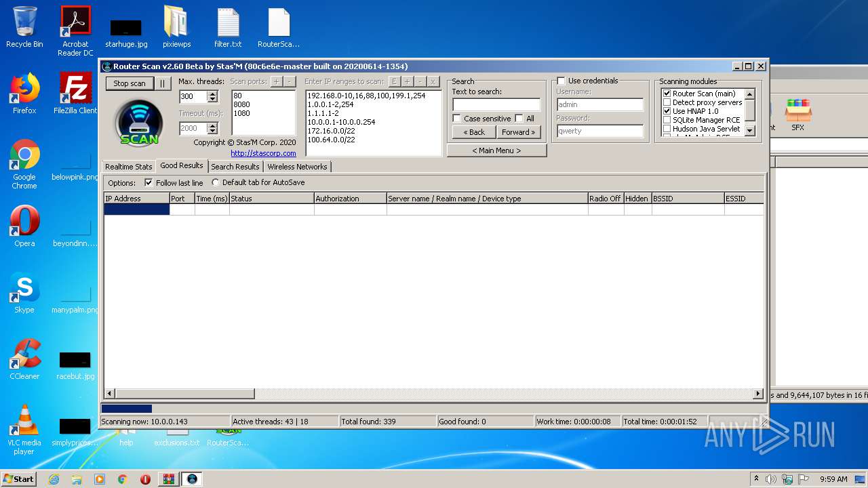Select the 172.16.0.0/22 IP range line
This screenshot has height=488, width=868.
pos(331,131)
